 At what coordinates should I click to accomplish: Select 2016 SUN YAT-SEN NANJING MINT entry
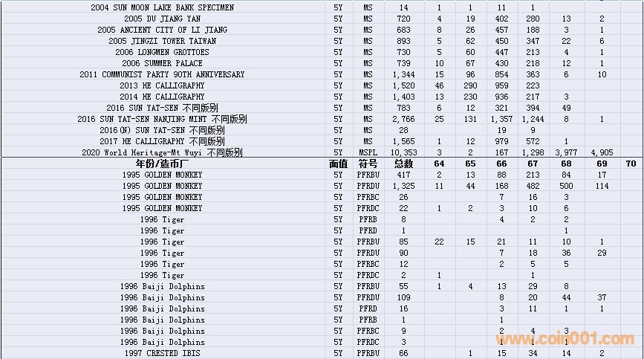coord(162,119)
